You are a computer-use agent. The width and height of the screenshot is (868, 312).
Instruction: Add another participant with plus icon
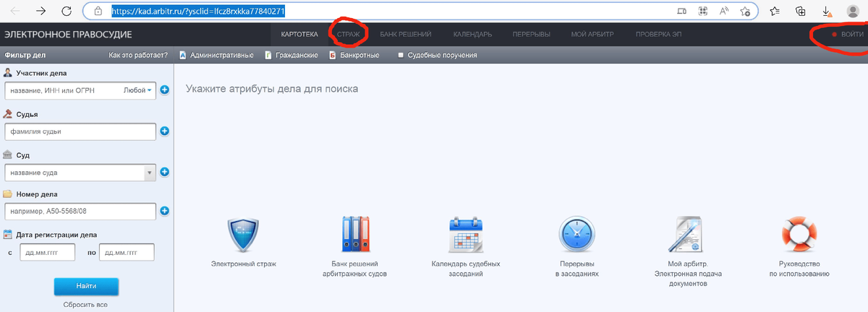click(164, 90)
